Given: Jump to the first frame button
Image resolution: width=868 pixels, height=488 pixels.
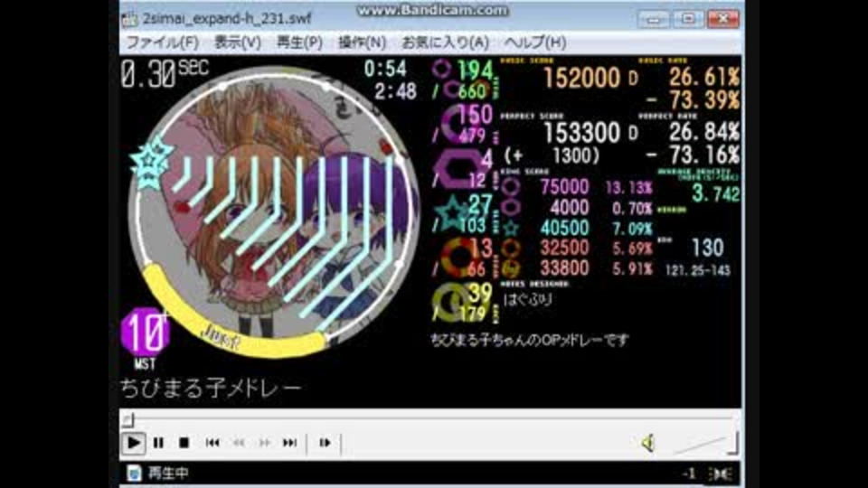Looking at the screenshot, I should point(212,443).
